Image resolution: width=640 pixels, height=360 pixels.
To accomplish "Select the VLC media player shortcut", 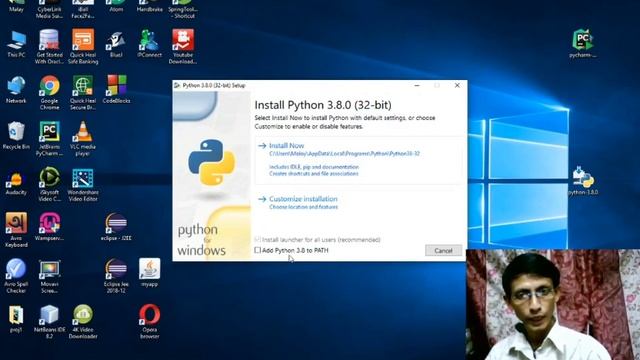I will coord(83,138).
